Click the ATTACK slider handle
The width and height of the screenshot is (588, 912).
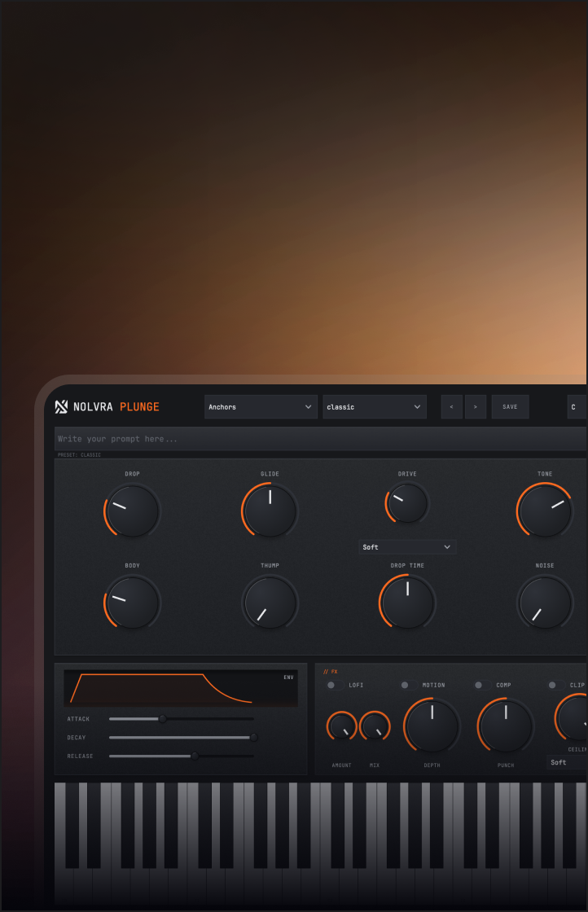[163, 719]
